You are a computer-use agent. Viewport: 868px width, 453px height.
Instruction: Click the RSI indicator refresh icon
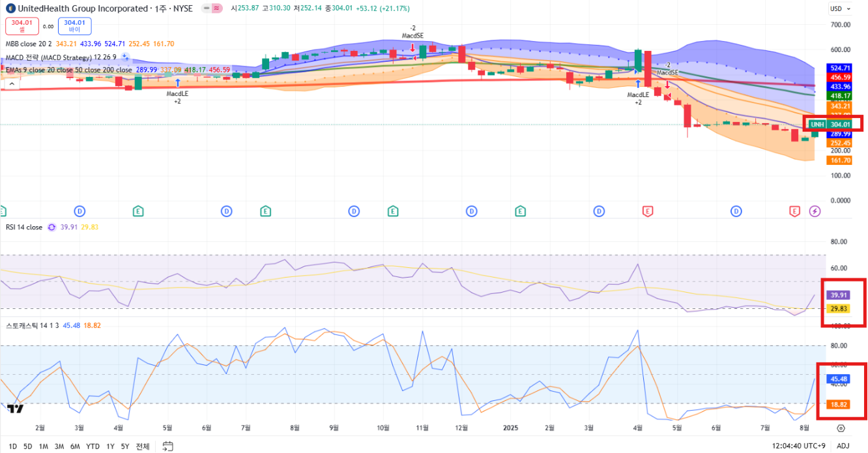coord(51,227)
